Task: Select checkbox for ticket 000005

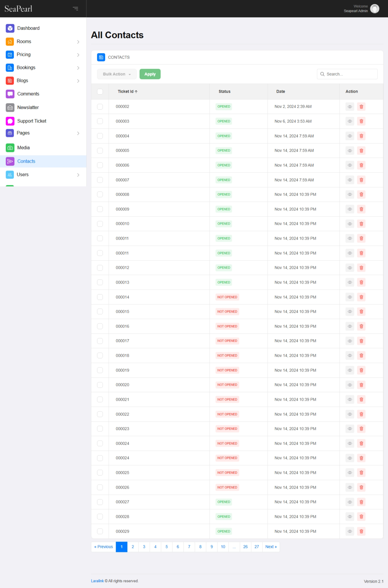Action: tap(100, 151)
